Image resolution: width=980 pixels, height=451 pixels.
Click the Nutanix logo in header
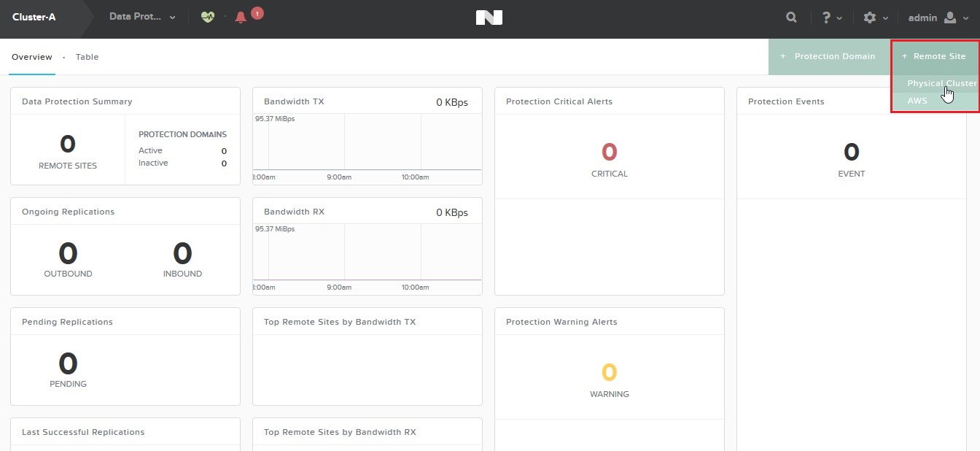coord(489,18)
